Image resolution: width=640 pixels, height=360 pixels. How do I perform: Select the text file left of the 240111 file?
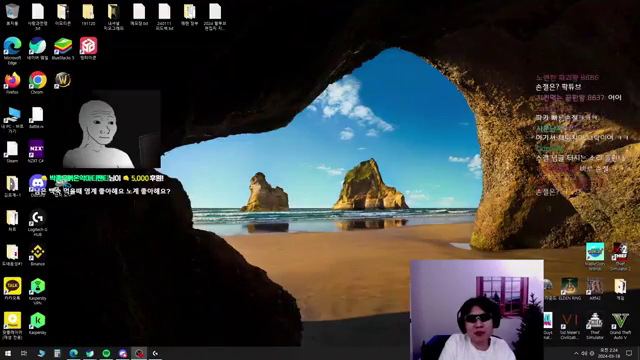pos(139,14)
